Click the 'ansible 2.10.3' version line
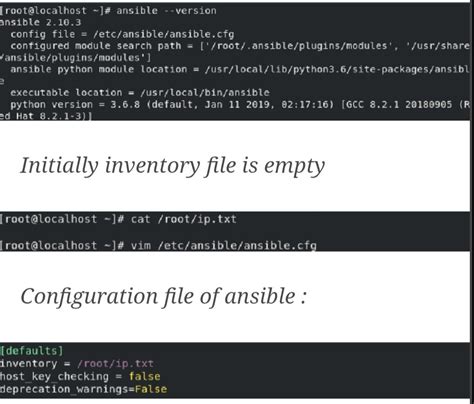The width and height of the screenshot is (474, 404). [41, 22]
